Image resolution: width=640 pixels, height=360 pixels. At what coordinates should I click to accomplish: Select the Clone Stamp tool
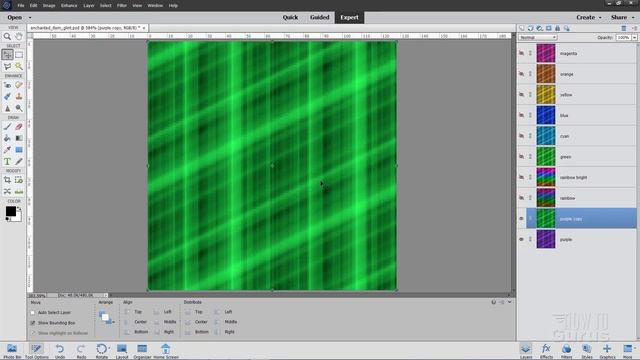(x=19, y=96)
